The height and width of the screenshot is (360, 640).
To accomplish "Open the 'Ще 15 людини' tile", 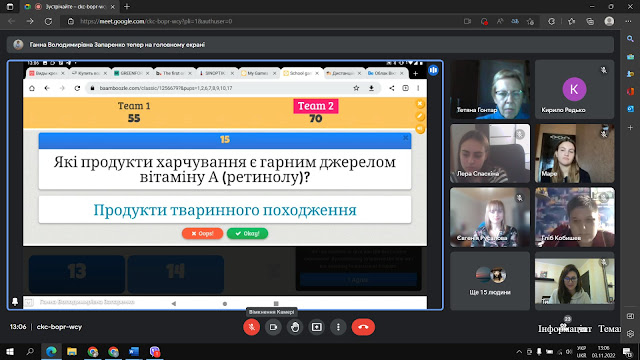I will (490, 281).
